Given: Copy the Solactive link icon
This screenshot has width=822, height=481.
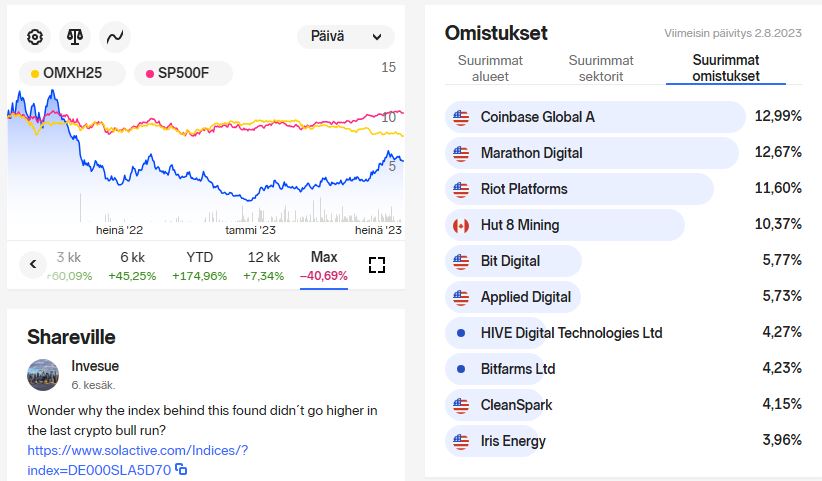Looking at the screenshot, I should click(x=181, y=469).
